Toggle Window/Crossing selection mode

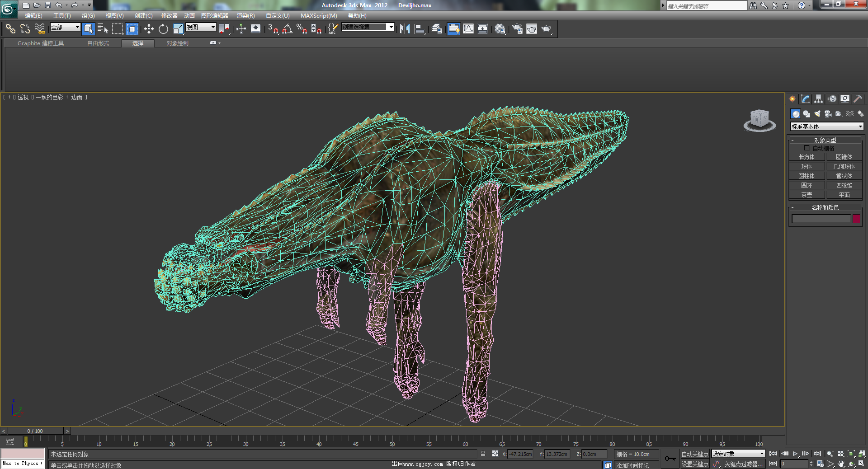[132, 29]
